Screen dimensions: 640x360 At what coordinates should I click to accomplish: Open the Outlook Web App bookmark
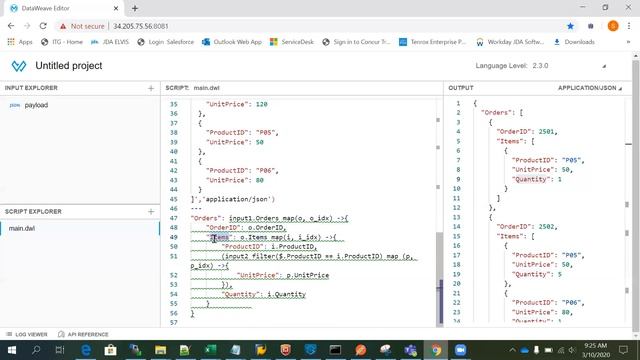[231, 42]
